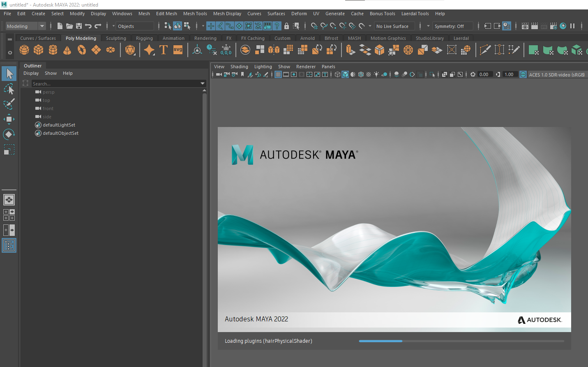The width and height of the screenshot is (588, 367).
Task: Create a super shape from the shelf
Action: [149, 50]
